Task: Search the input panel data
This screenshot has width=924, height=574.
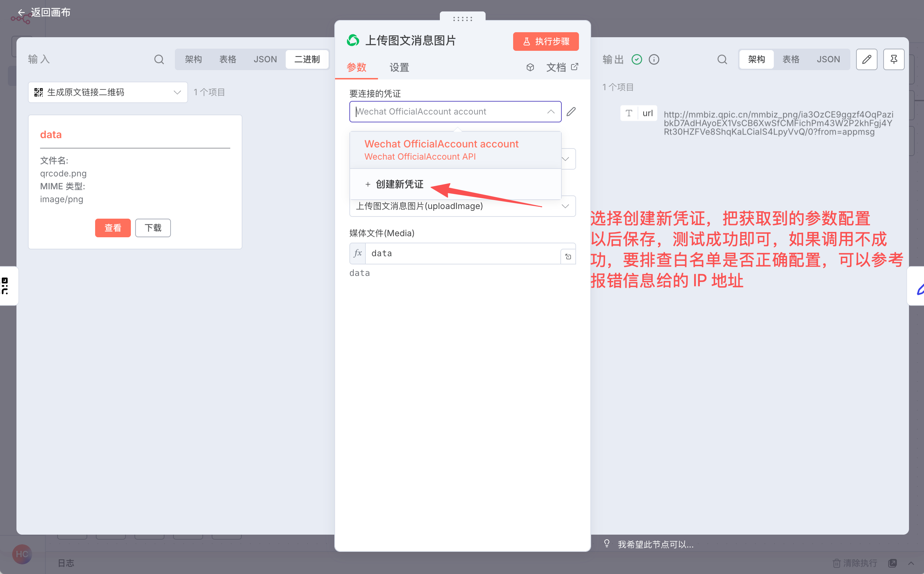Action: [159, 60]
